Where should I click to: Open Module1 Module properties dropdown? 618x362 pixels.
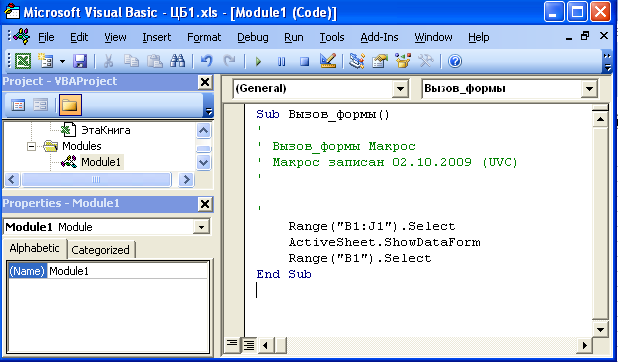click(x=201, y=227)
